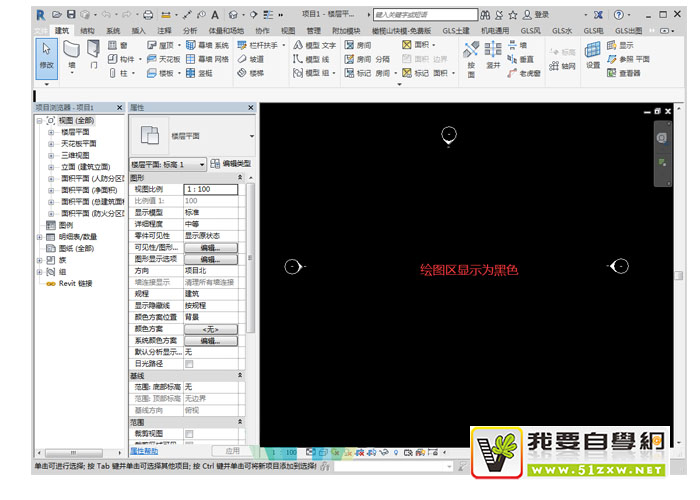This screenshot has height=500, width=700.
Task: Activate the 门 (Door) tool
Action: click(93, 55)
